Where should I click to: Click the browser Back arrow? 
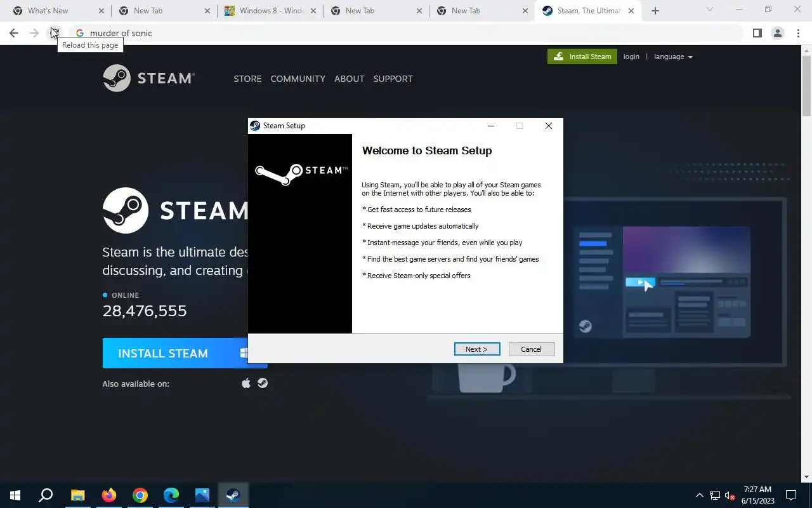tap(14, 33)
